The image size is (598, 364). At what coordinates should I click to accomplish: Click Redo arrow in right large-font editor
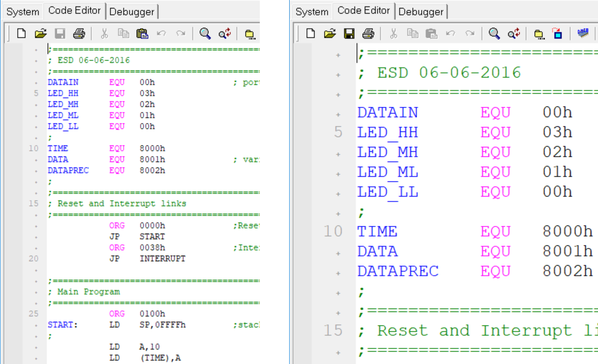click(470, 33)
